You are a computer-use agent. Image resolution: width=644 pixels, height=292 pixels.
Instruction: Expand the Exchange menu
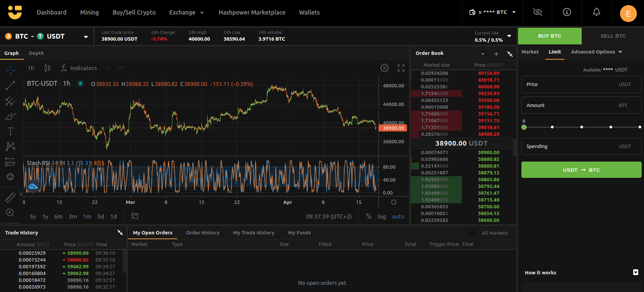(187, 13)
